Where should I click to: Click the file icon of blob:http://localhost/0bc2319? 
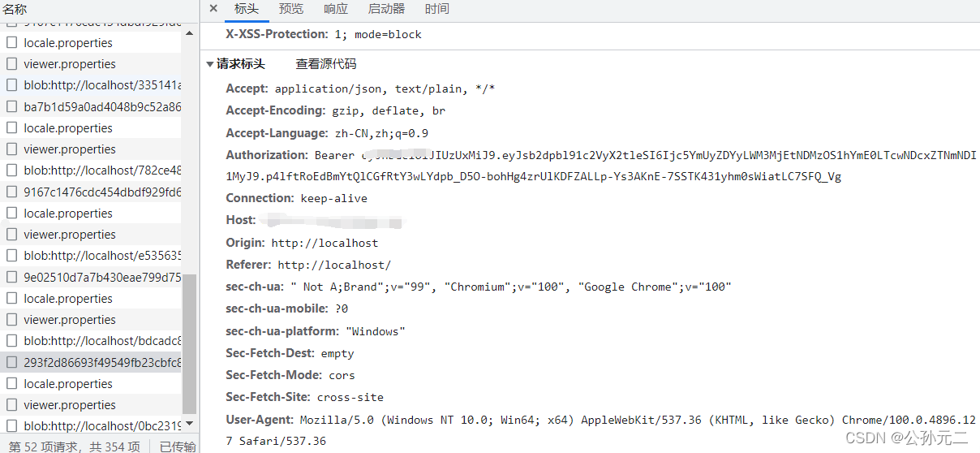12,426
